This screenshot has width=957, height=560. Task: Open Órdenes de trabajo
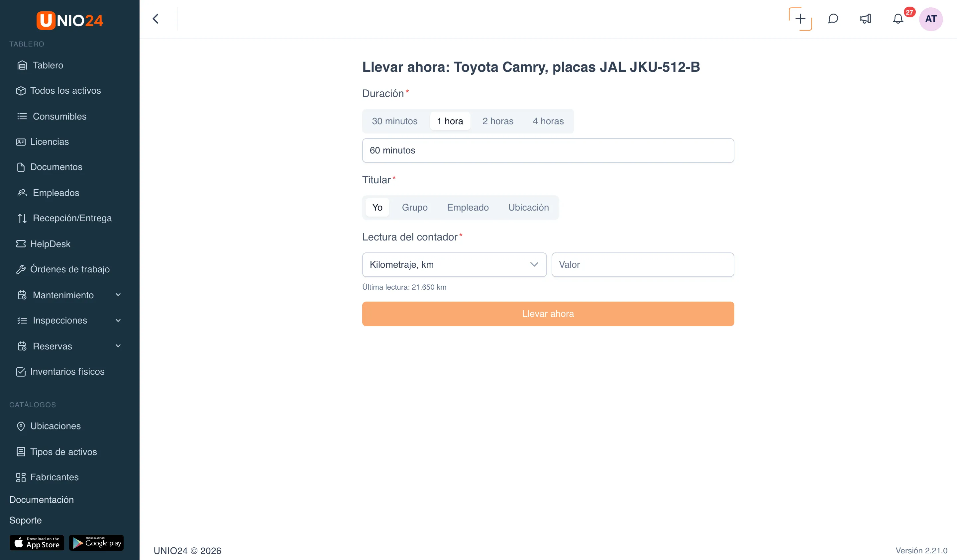point(63,269)
